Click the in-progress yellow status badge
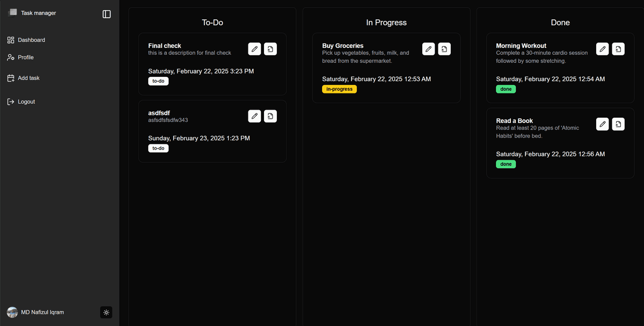 point(339,89)
